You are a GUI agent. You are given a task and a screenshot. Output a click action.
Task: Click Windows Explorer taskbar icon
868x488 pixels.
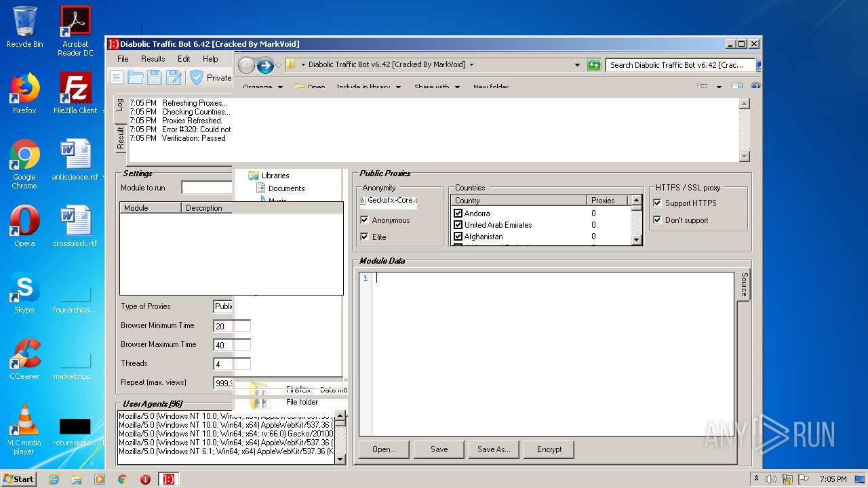[x=77, y=479]
